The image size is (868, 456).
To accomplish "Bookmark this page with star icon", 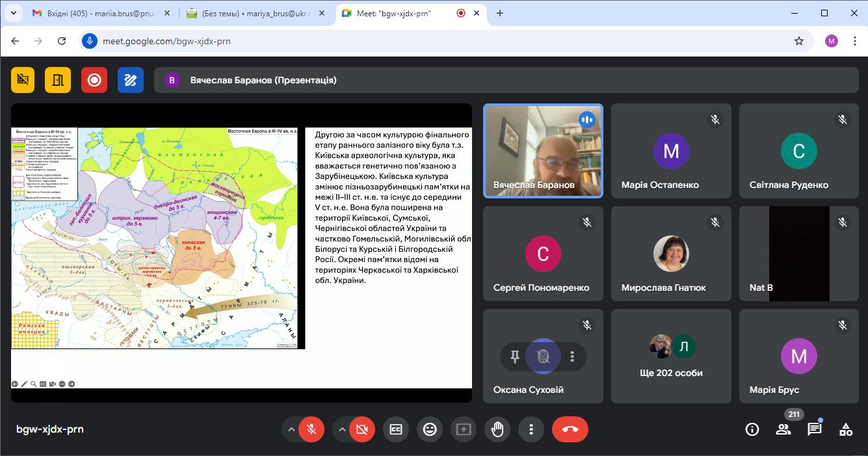I will coord(799,41).
